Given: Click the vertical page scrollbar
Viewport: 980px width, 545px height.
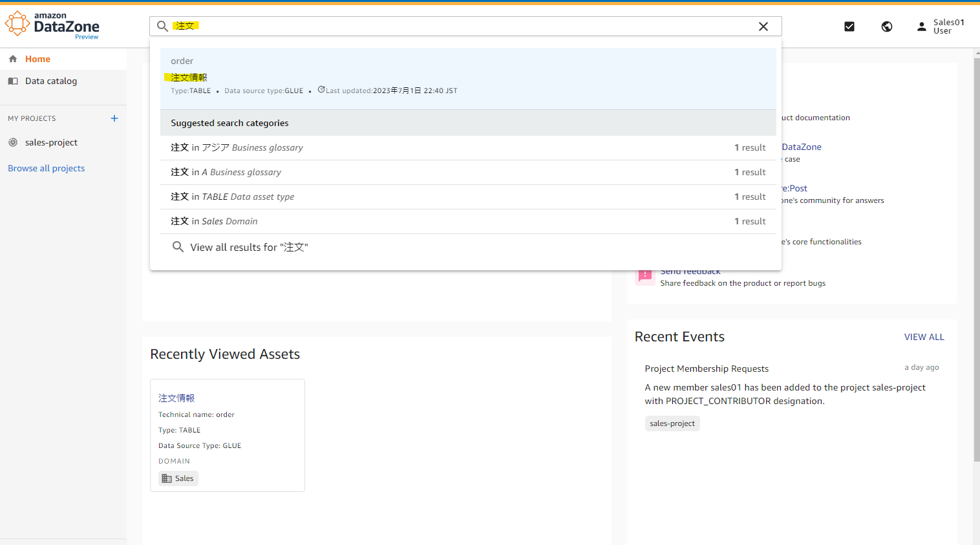Looking at the screenshot, I should tap(976, 259).
